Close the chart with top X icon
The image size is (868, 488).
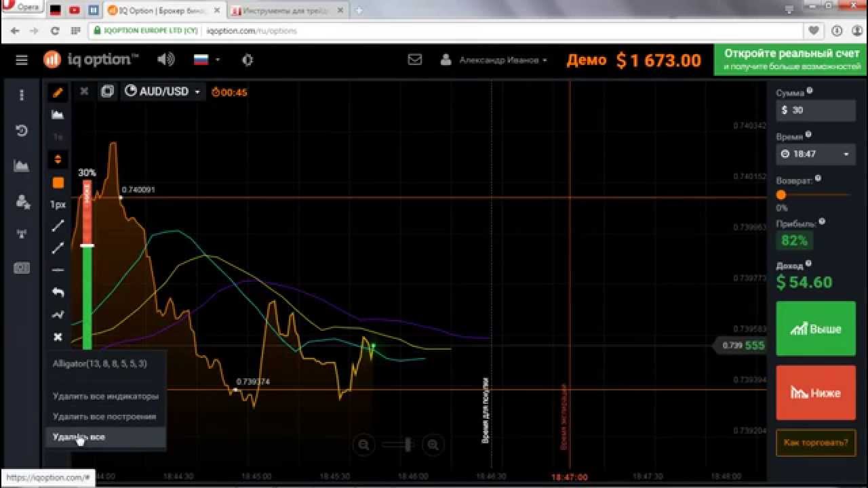click(84, 91)
